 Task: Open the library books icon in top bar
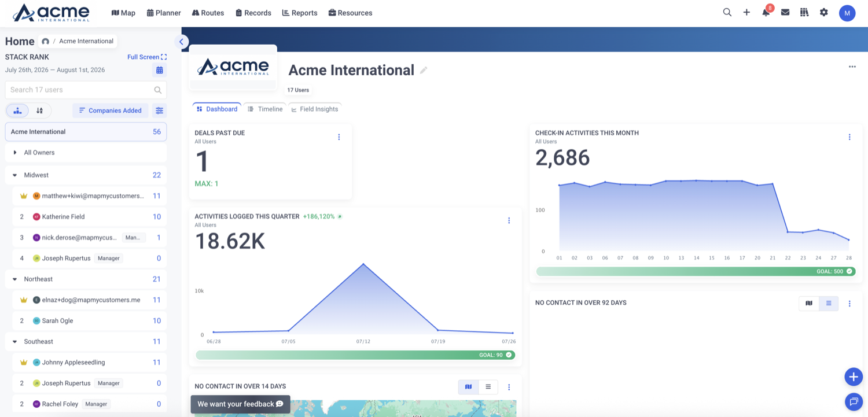pyautogui.click(x=804, y=12)
